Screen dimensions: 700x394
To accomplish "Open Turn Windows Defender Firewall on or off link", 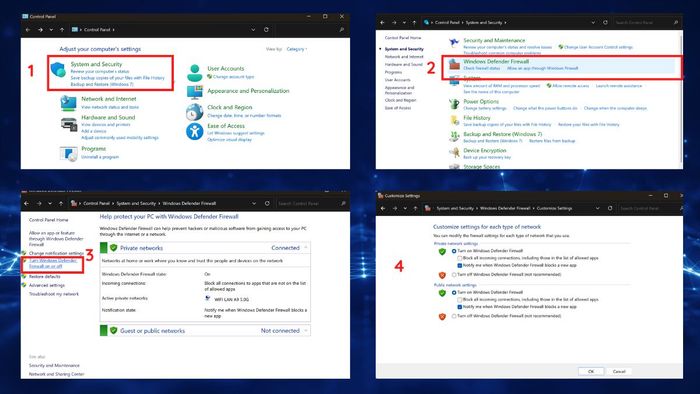I will pos(53,263).
